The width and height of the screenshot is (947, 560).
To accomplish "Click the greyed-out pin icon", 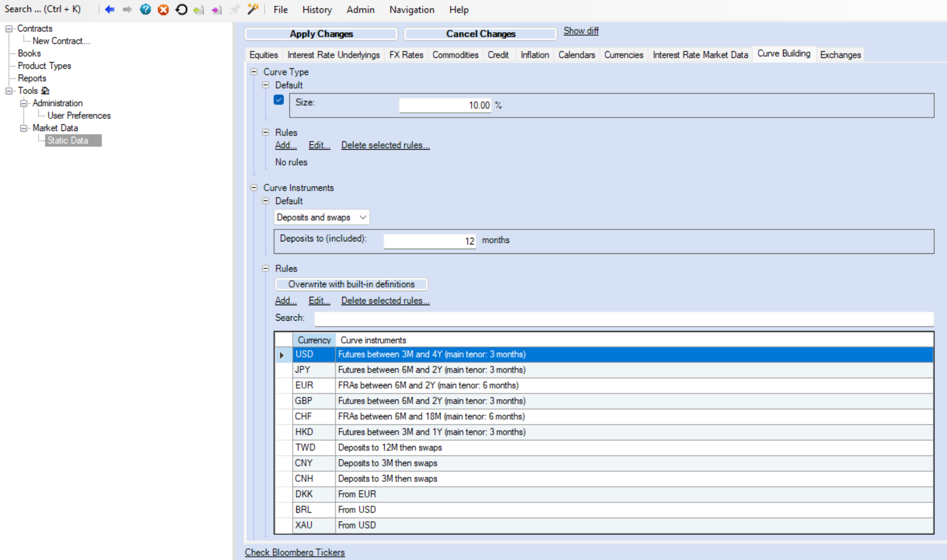I will pyautogui.click(x=235, y=9).
